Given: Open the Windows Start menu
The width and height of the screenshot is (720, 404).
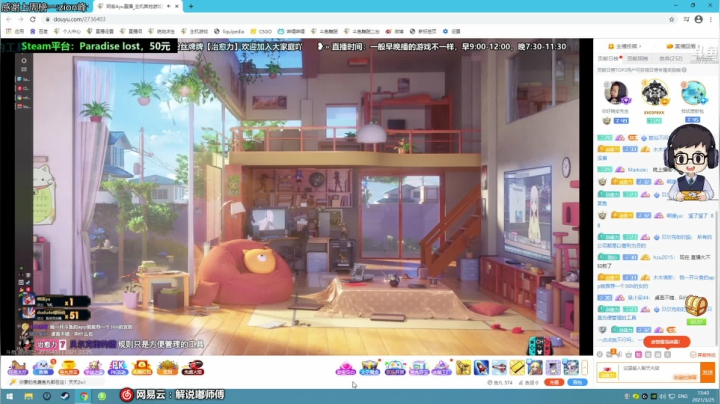Looking at the screenshot, I should point(10,396).
